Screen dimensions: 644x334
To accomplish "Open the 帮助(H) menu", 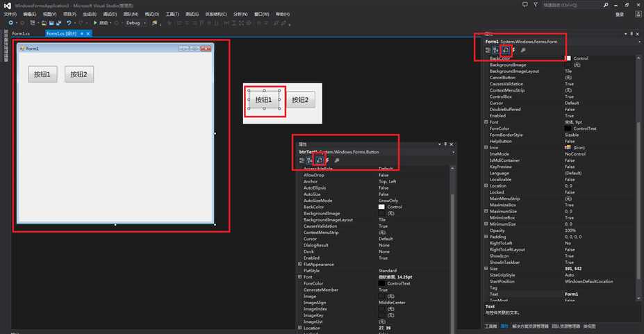I will pyautogui.click(x=283, y=15).
